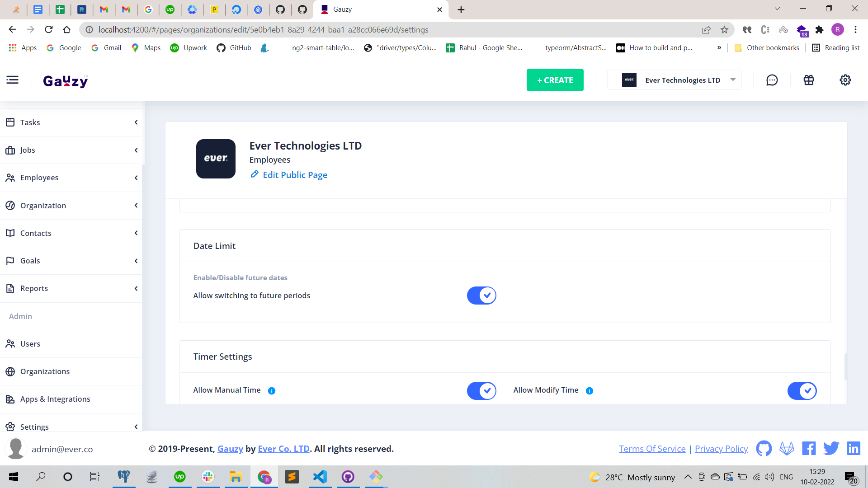This screenshot has height=488, width=868.
Task: Open the Edit Public Page link
Action: pos(294,175)
